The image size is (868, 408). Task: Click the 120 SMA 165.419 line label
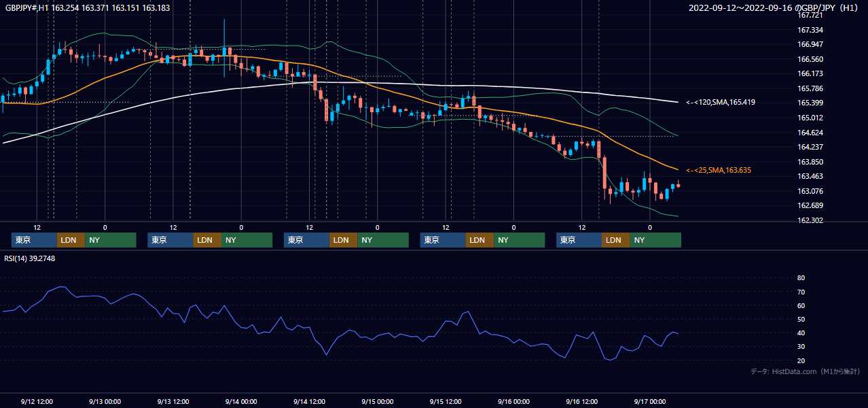721,103
